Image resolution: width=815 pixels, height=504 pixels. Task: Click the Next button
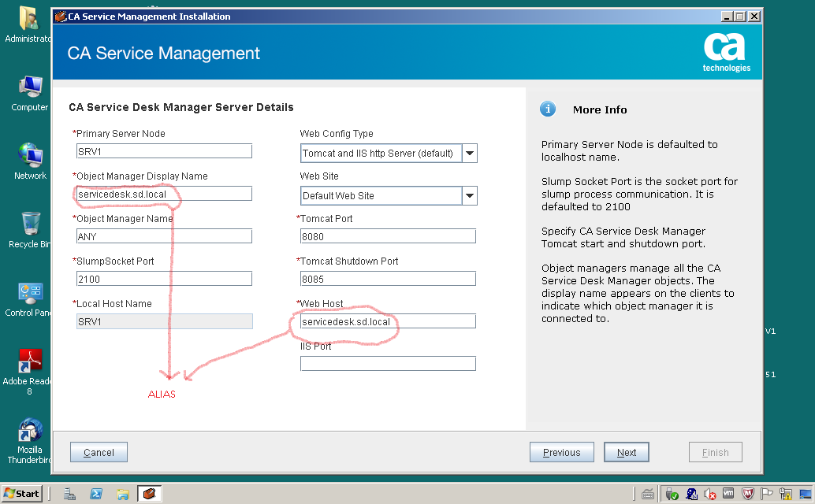coord(627,453)
